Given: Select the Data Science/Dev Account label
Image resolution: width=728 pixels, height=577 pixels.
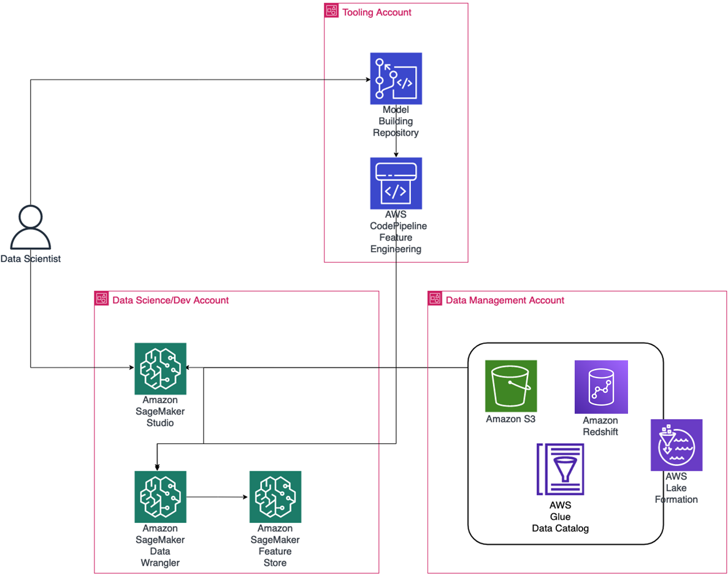Looking at the screenshot, I should click(171, 301).
